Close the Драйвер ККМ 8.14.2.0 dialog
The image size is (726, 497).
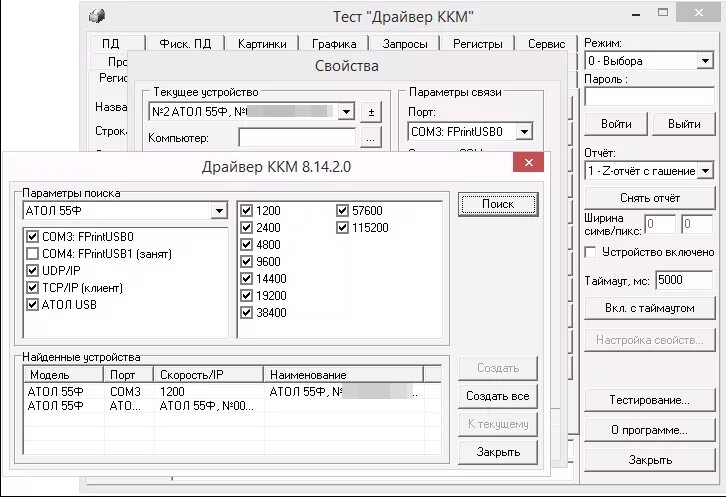coord(528,162)
